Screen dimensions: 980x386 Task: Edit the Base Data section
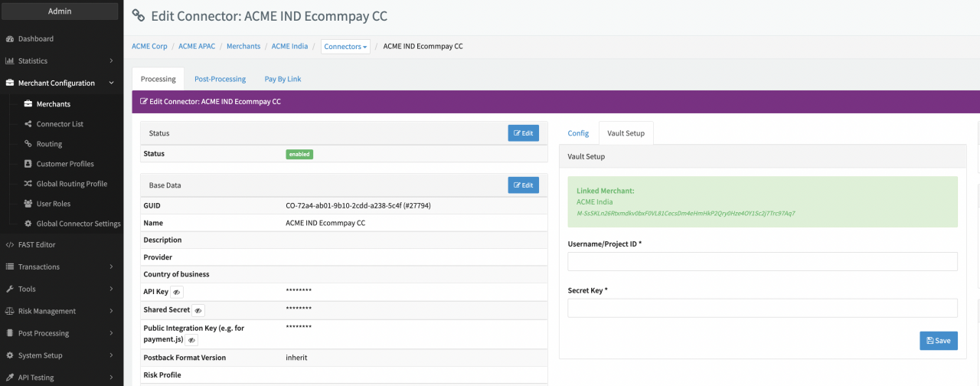click(523, 185)
